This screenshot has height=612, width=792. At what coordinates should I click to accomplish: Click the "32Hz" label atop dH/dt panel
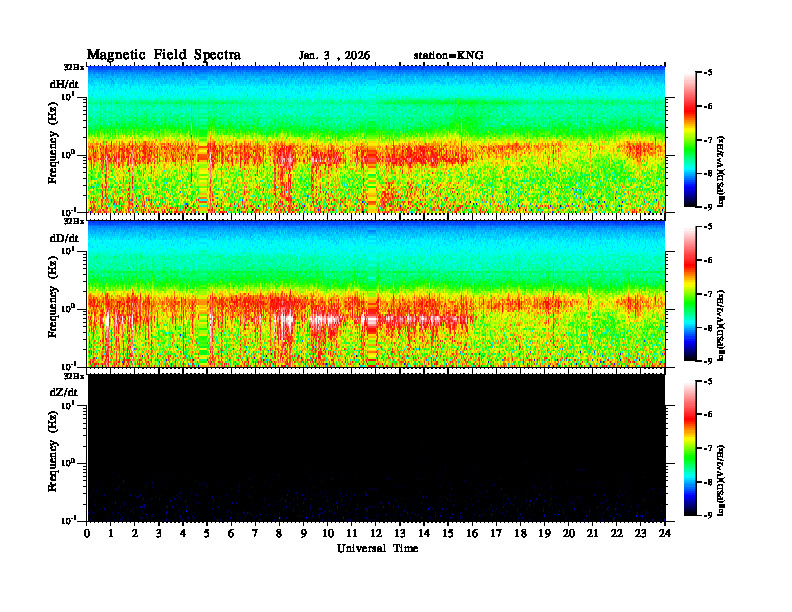coord(74,67)
